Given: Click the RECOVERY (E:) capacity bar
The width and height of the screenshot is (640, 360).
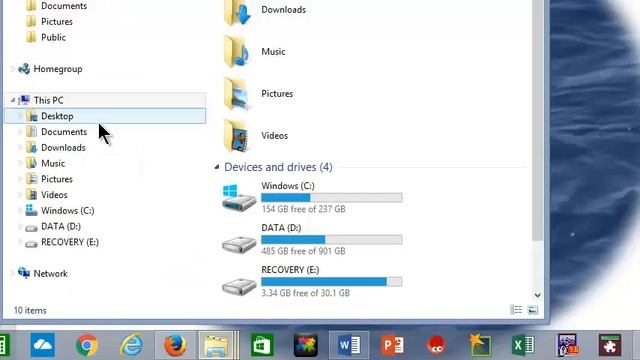Looking at the screenshot, I should coord(331,282).
